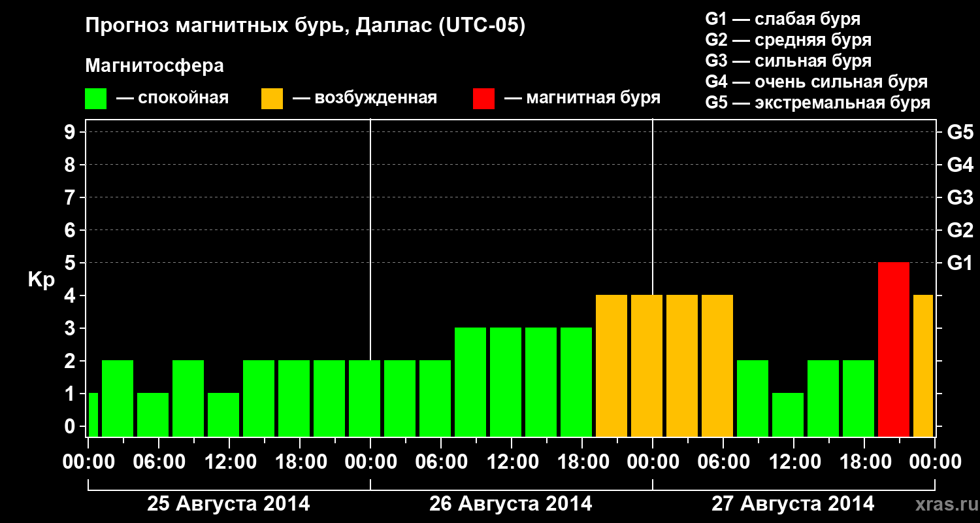Click the G3 label on the right axis
Image resolution: width=980 pixels, height=523 pixels.
pos(960,197)
